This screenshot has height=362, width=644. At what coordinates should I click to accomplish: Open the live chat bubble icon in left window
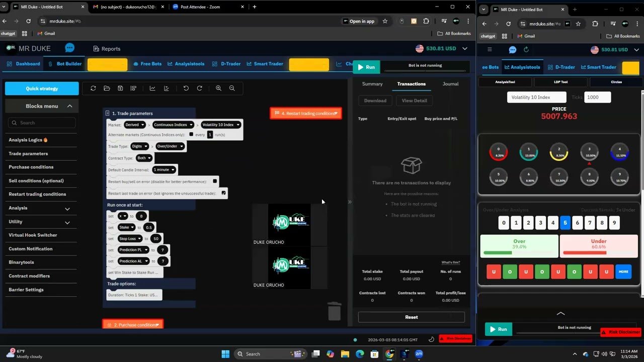pyautogui.click(x=70, y=48)
